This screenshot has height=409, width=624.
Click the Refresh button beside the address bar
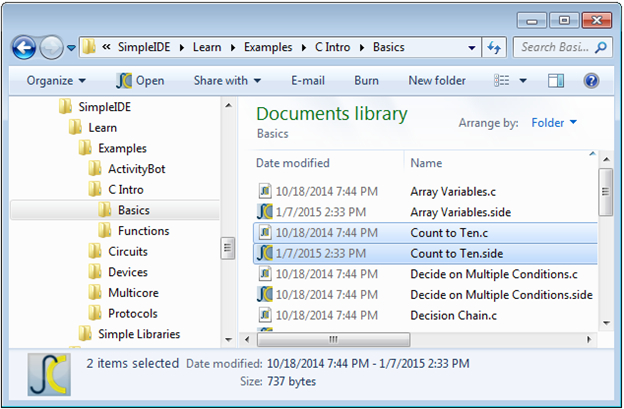pos(494,48)
